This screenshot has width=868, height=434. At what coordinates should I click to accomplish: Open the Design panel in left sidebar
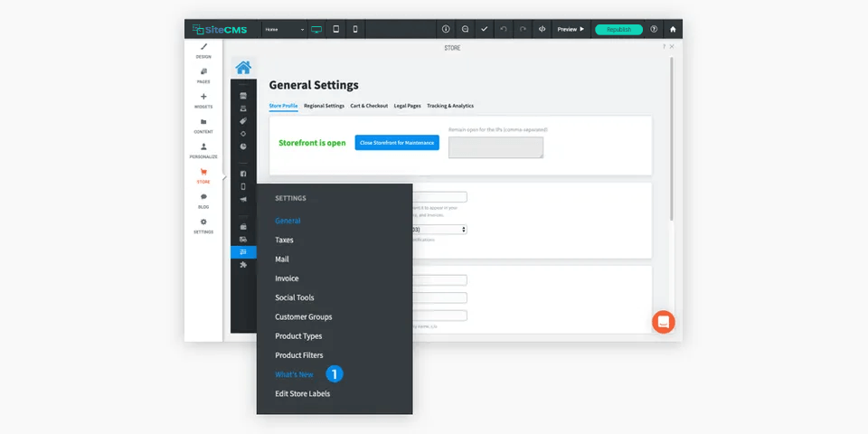point(203,51)
